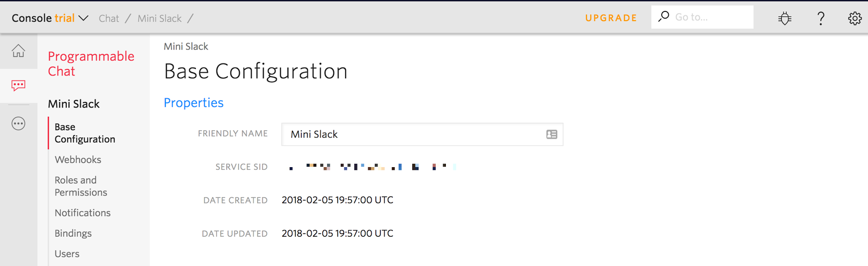The image size is (868, 266).
Task: Click the contact card icon in Friendly Name
Action: (x=552, y=135)
